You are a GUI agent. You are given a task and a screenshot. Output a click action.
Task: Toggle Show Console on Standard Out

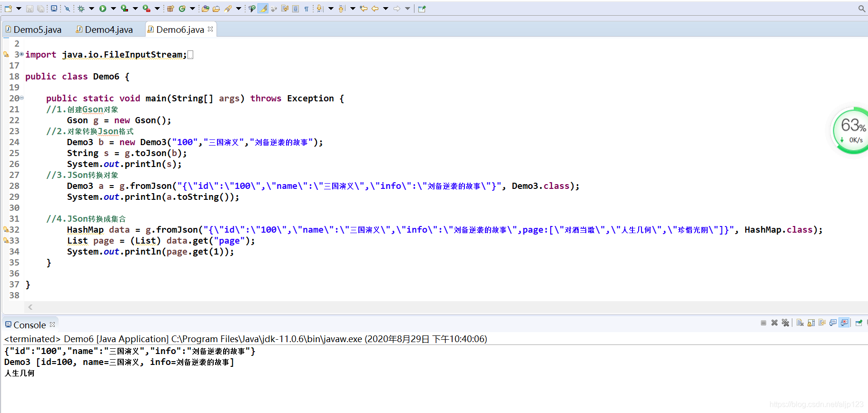[x=833, y=323]
